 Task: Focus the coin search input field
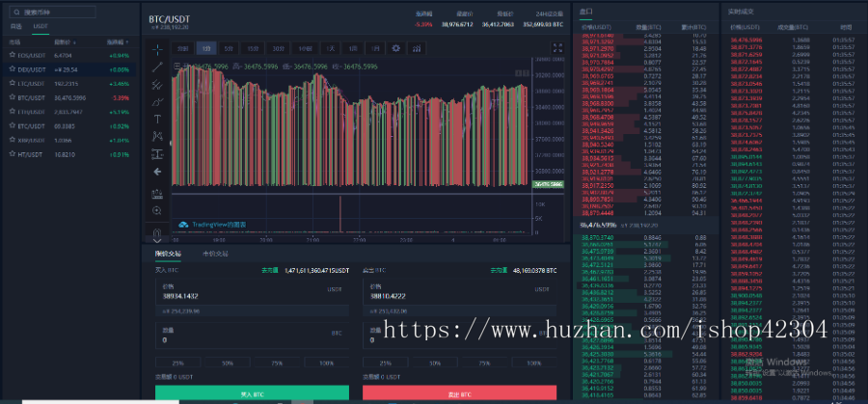coord(53,12)
